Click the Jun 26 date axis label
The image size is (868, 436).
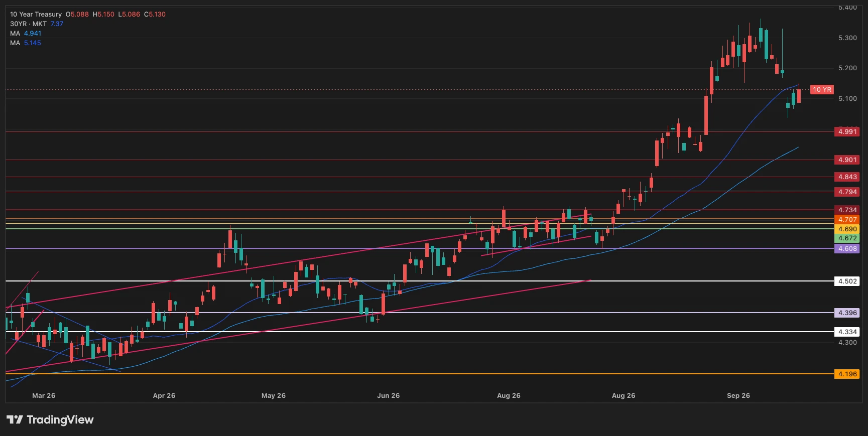coord(389,395)
